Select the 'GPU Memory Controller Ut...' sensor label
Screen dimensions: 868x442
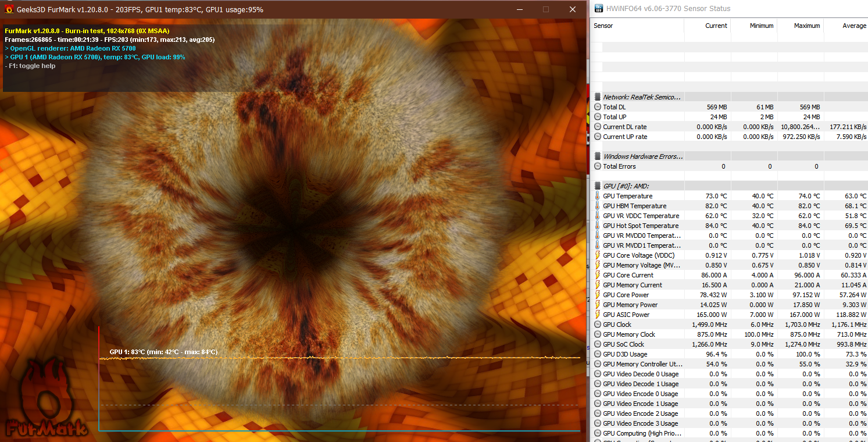pyautogui.click(x=642, y=364)
